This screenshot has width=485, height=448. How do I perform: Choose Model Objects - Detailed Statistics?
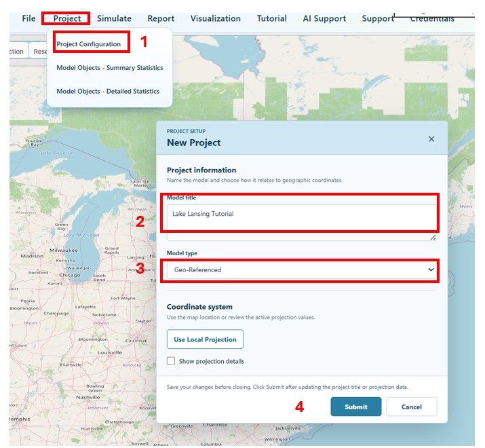(108, 92)
